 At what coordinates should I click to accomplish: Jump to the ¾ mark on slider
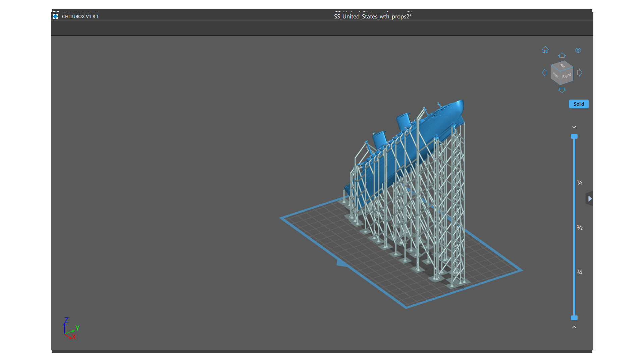[x=580, y=272]
